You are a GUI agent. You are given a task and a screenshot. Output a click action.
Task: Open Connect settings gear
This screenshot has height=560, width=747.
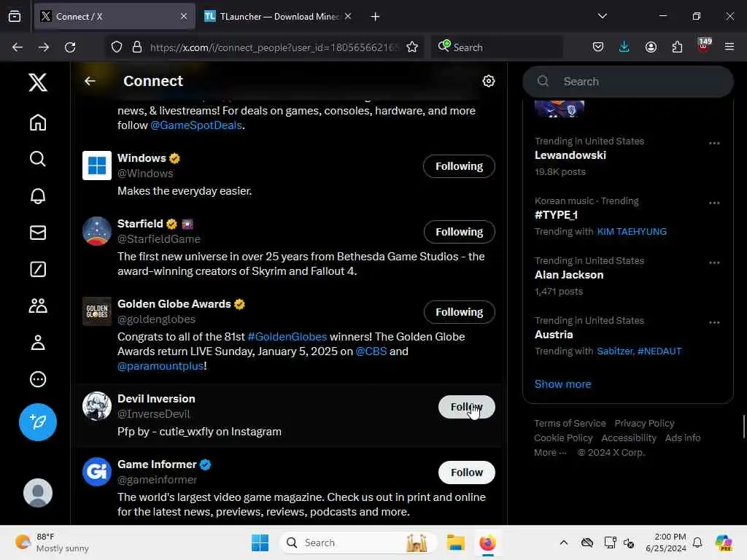(x=488, y=81)
